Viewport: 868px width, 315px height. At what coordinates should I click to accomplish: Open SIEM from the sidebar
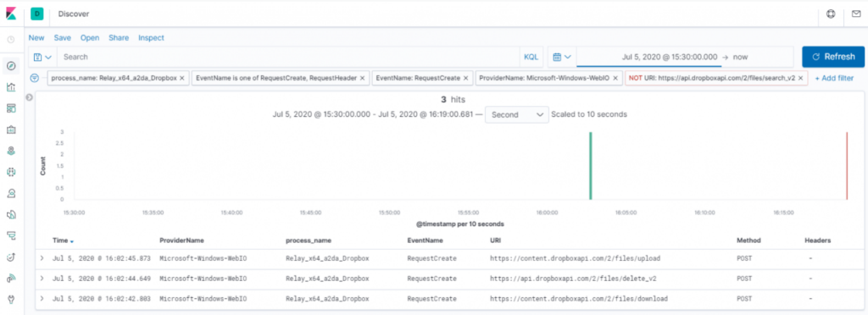coord(11,278)
